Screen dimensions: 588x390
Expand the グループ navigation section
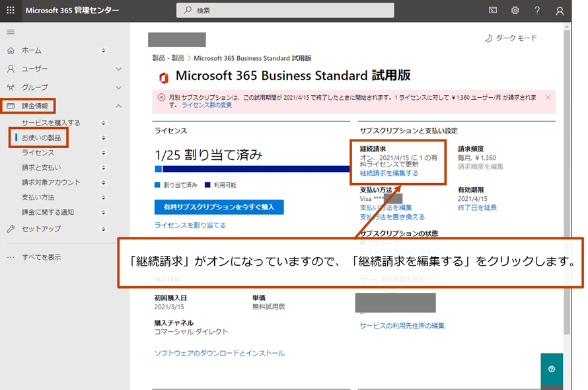(x=118, y=87)
